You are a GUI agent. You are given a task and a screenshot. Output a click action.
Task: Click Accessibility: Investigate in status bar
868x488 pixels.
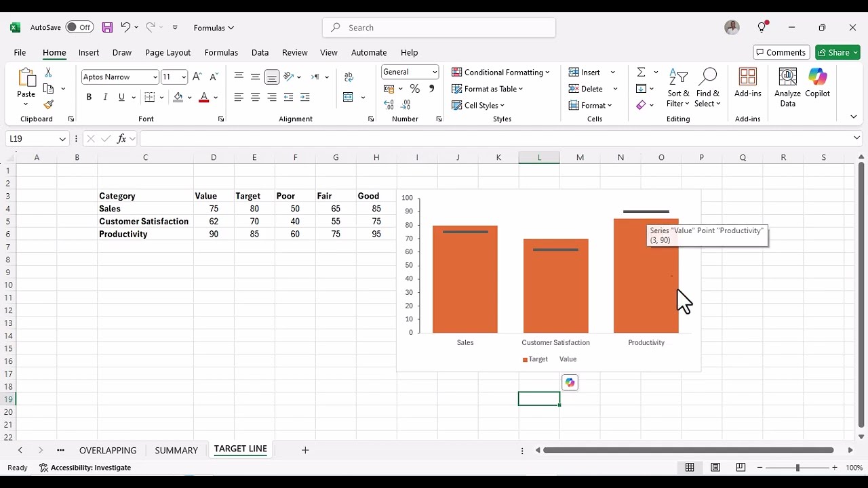[85, 468]
